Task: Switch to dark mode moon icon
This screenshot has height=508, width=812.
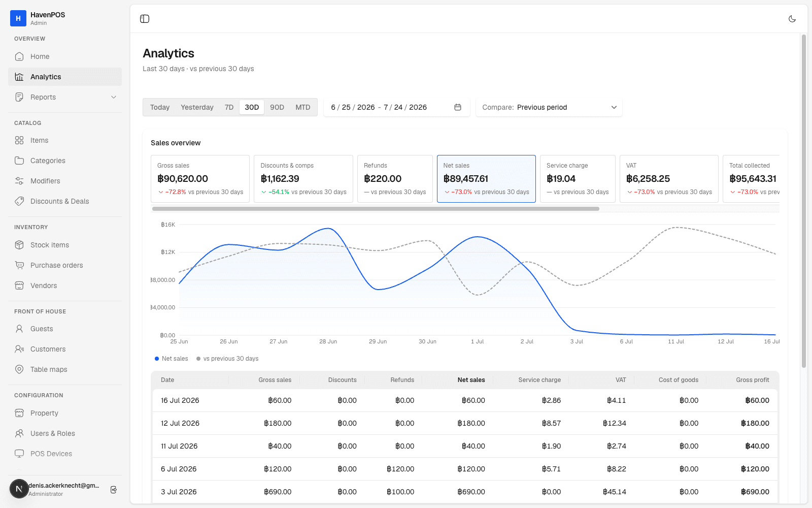Action: [792, 19]
